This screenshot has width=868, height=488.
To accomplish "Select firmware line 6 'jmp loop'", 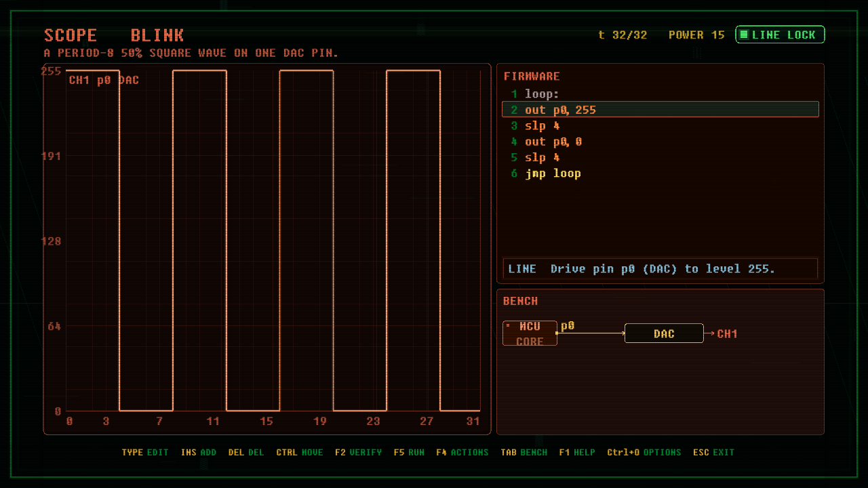I will pyautogui.click(x=660, y=174).
